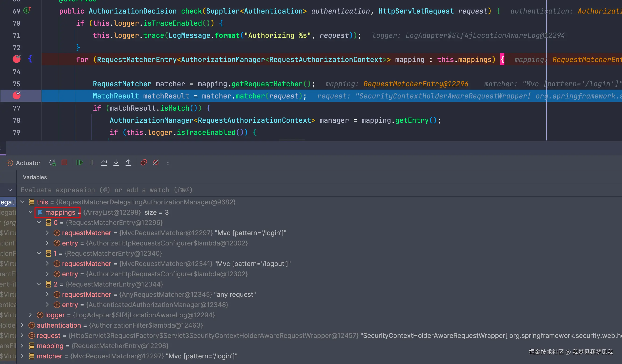
Task: Click the overridden method gutter icon on line 69
Action: tap(27, 10)
